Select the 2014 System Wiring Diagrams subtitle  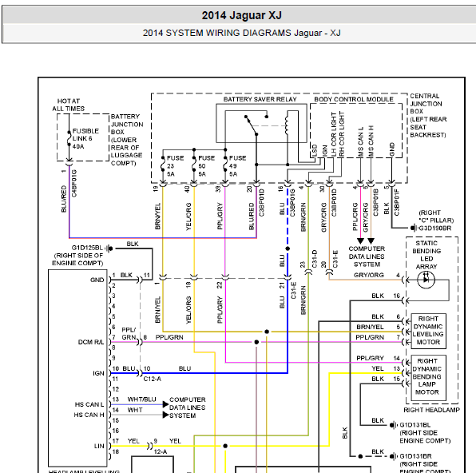(x=242, y=33)
